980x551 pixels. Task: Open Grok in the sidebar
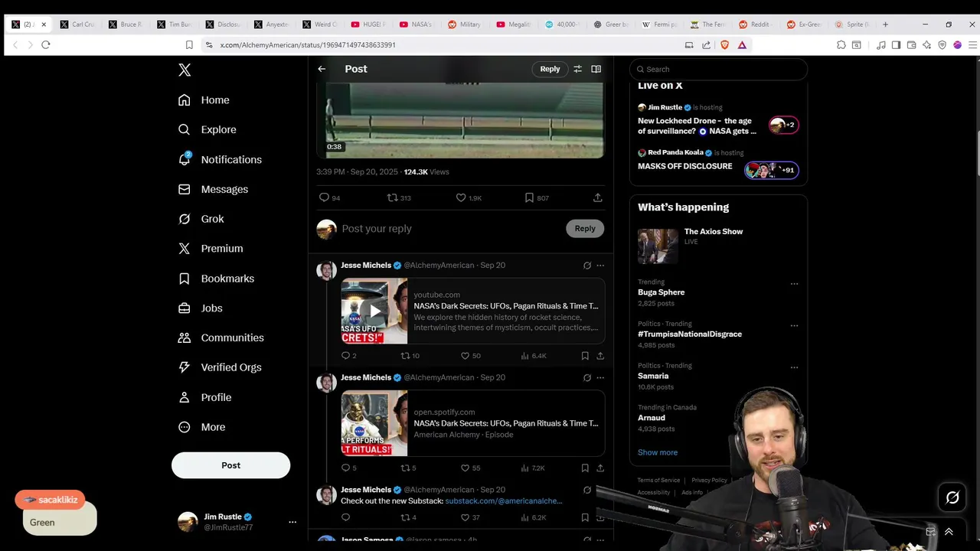click(x=201, y=219)
